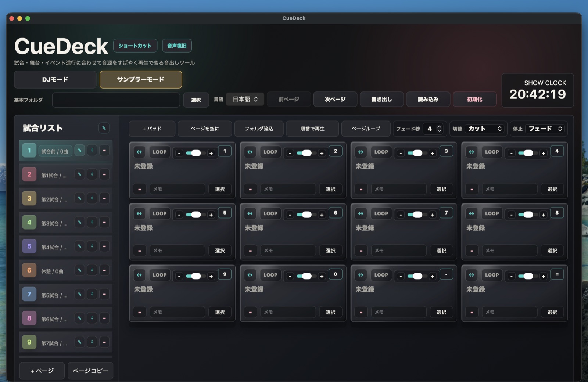The width and height of the screenshot is (588, 382).
Task: Click the pencil icon beside 試合リスト heading
Action: pos(104,128)
